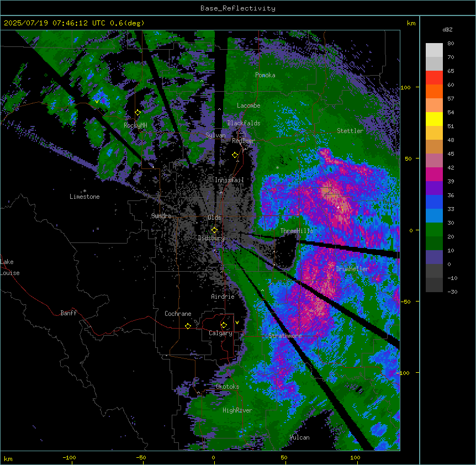Click the asterisk marker above Limestone
Viewport: 476px width, 465px height.
coord(84,191)
